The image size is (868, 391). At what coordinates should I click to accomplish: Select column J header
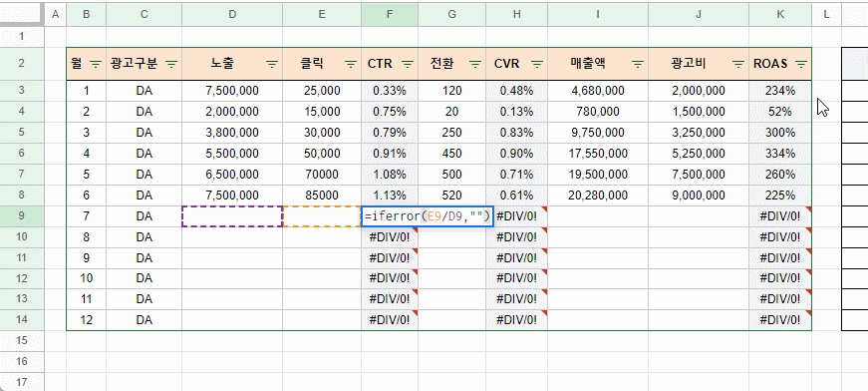click(x=699, y=15)
